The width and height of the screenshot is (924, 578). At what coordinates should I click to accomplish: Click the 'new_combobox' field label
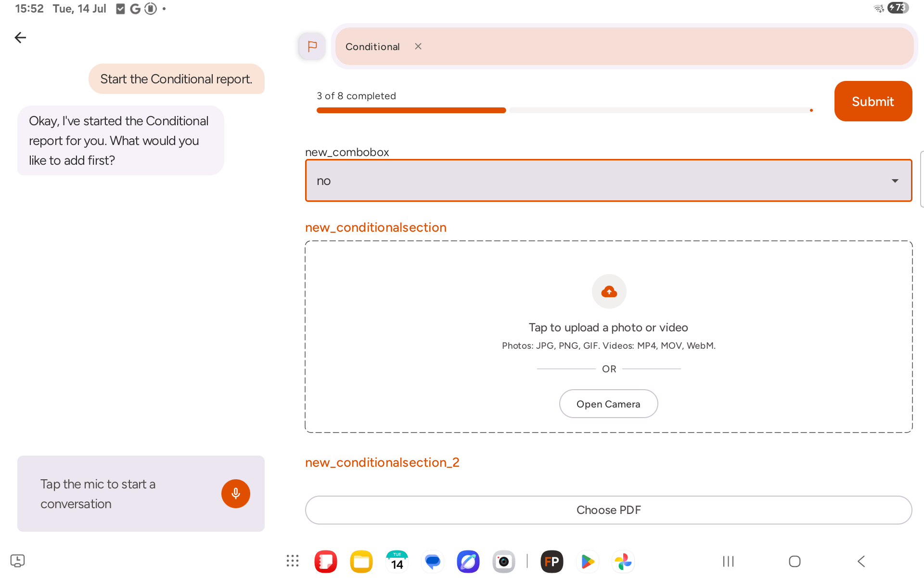click(347, 152)
